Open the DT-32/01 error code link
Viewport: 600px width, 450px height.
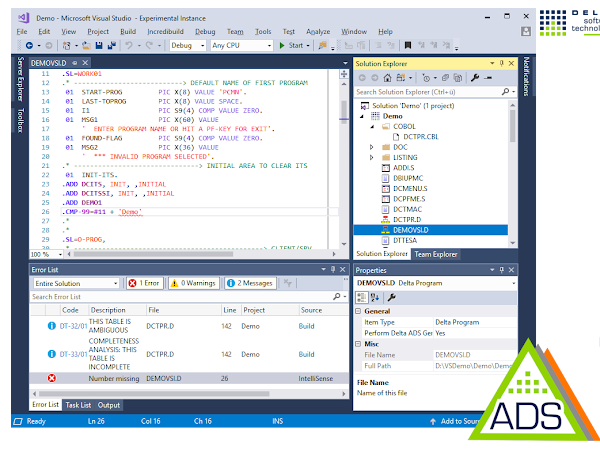(x=73, y=326)
